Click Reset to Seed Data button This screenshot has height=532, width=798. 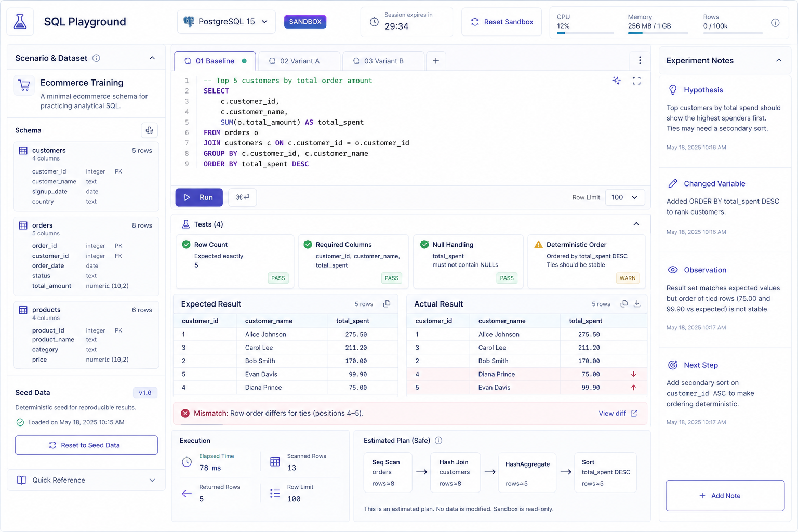[86, 445]
